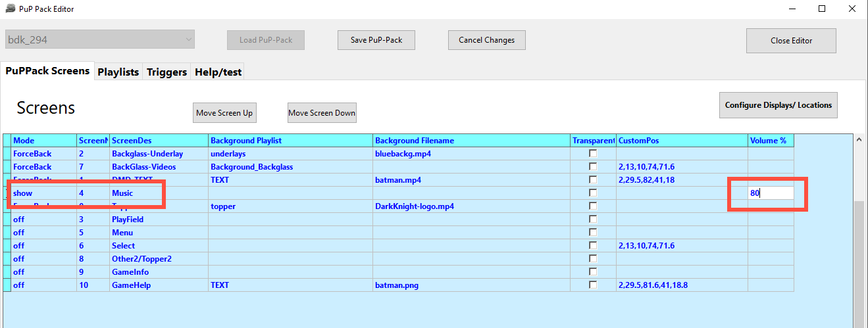
Task: Select the bluebackg.mp4 background filename cell
Action: [471, 154]
